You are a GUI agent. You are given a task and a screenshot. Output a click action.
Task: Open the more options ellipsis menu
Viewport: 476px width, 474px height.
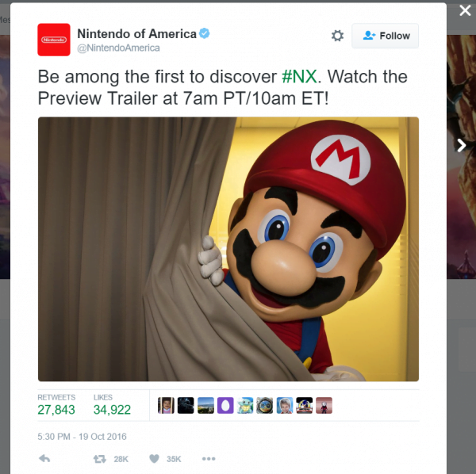209,458
